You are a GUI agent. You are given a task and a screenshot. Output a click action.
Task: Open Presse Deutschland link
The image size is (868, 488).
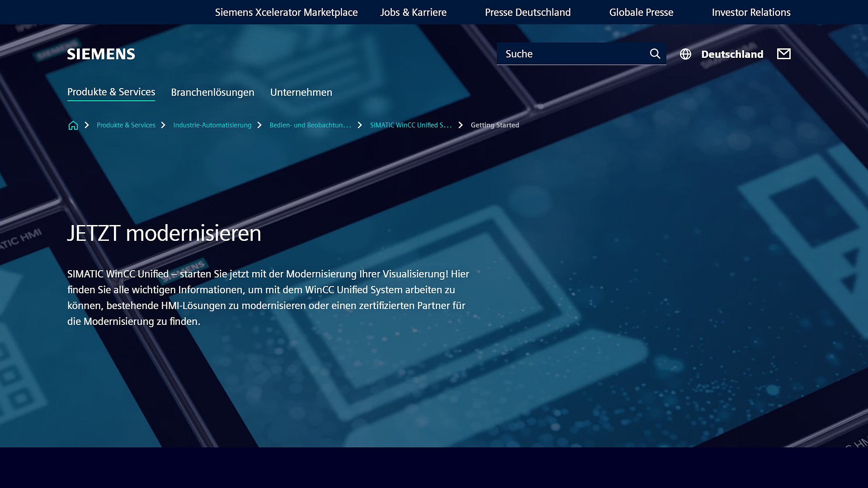[528, 12]
